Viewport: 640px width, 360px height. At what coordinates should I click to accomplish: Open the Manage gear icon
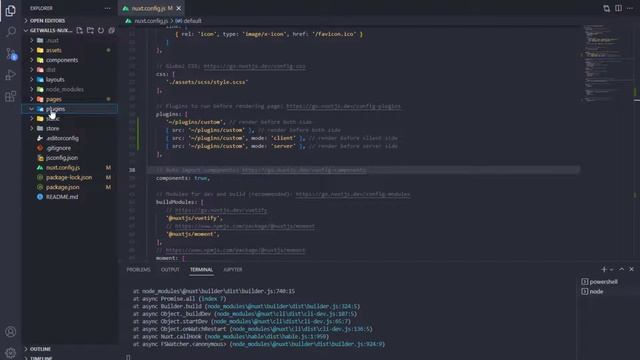point(11,352)
